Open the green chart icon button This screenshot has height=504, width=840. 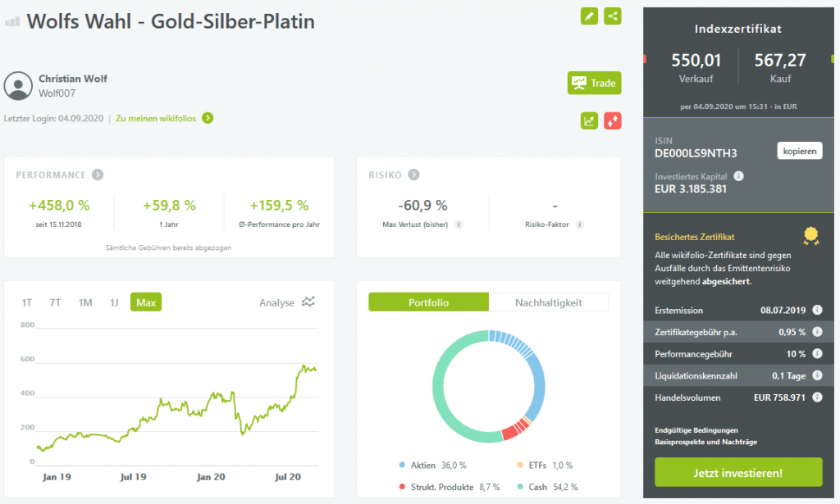pos(589,120)
